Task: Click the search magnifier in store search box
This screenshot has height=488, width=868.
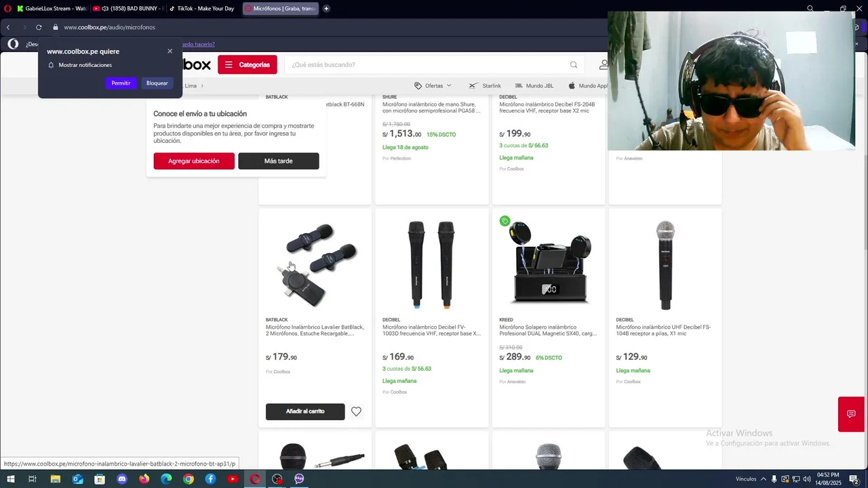Action: 574,65
